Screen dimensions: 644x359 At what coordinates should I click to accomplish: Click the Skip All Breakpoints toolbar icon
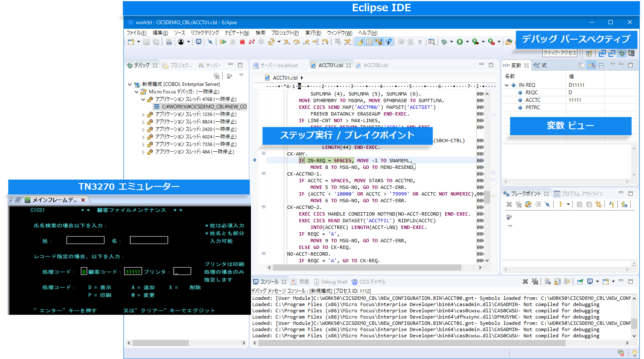[210, 42]
